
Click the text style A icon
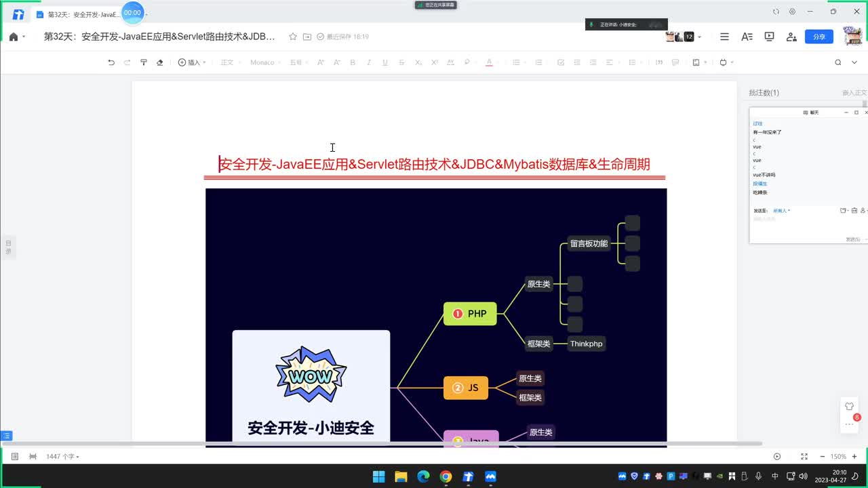(747, 37)
